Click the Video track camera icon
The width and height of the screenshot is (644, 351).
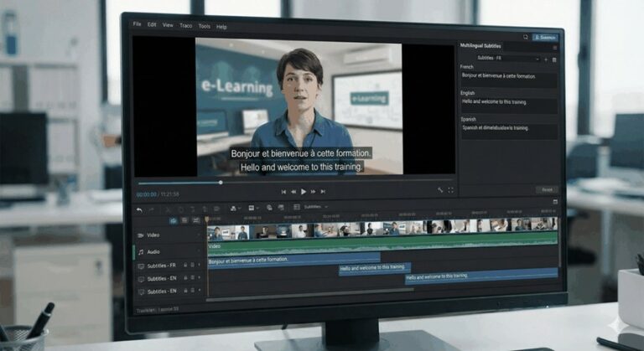(x=141, y=235)
